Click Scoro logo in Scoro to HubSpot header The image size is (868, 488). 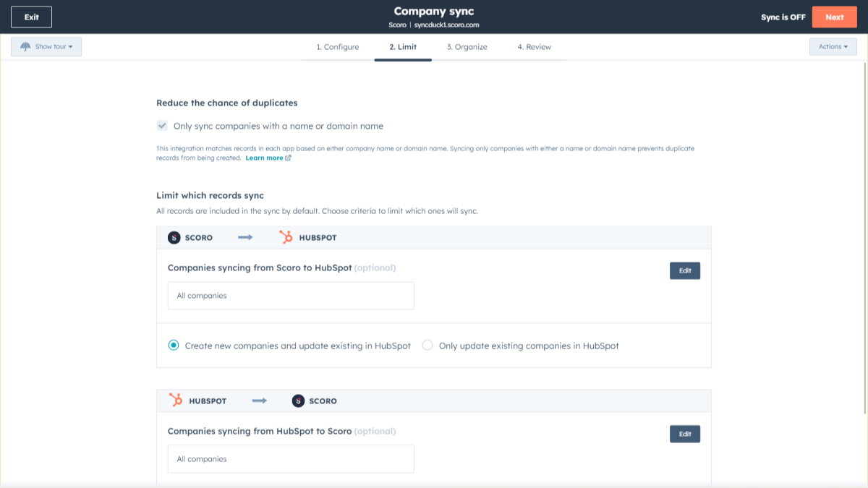[x=174, y=237]
